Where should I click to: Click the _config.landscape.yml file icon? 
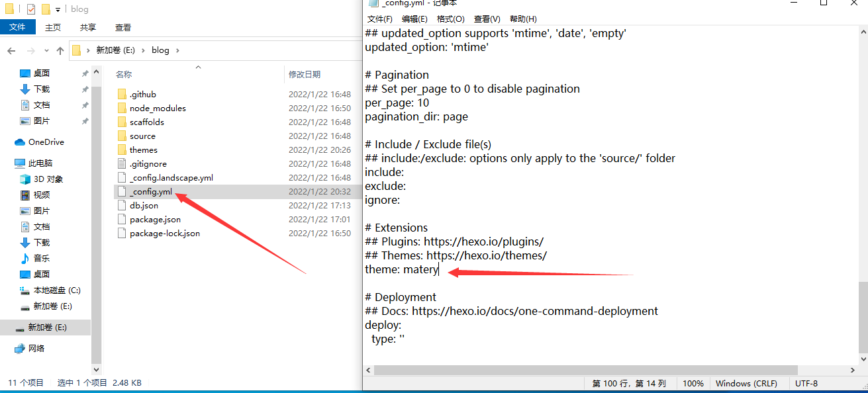point(121,177)
